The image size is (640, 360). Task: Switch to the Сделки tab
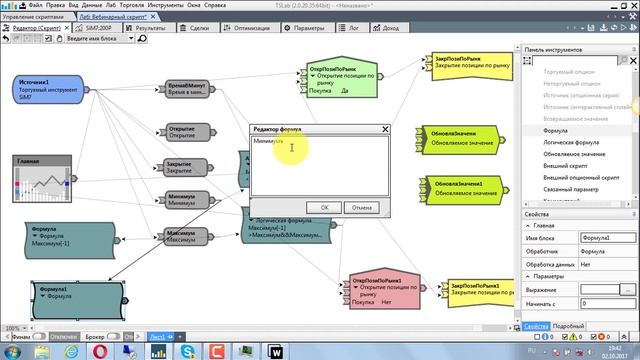click(199, 28)
